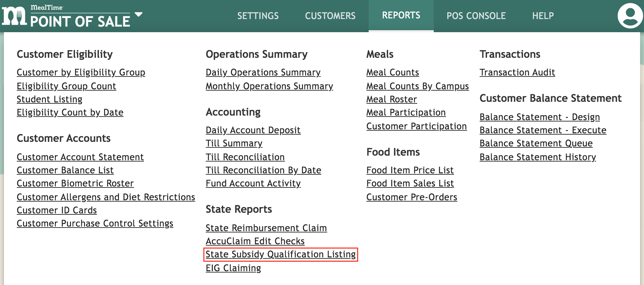
Task: Open State Reimbursement Claim report
Action: [x=266, y=228]
